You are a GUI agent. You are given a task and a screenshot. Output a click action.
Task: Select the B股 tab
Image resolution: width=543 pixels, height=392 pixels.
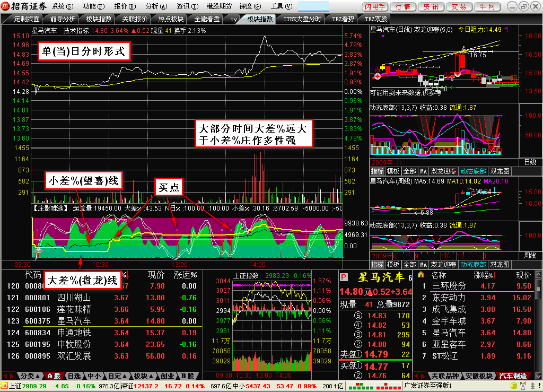(x=188, y=376)
